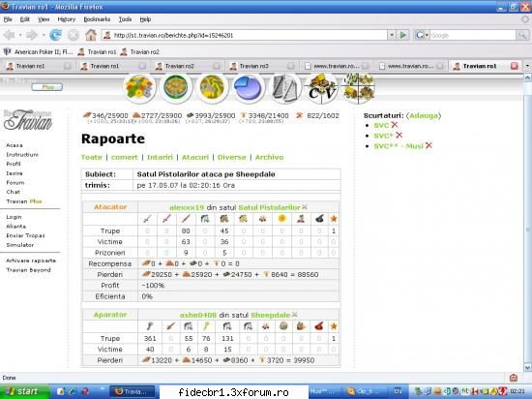The height and width of the screenshot is (399, 532).
Task: Open the map icon in Travian header
Action: pyautogui.click(x=212, y=88)
